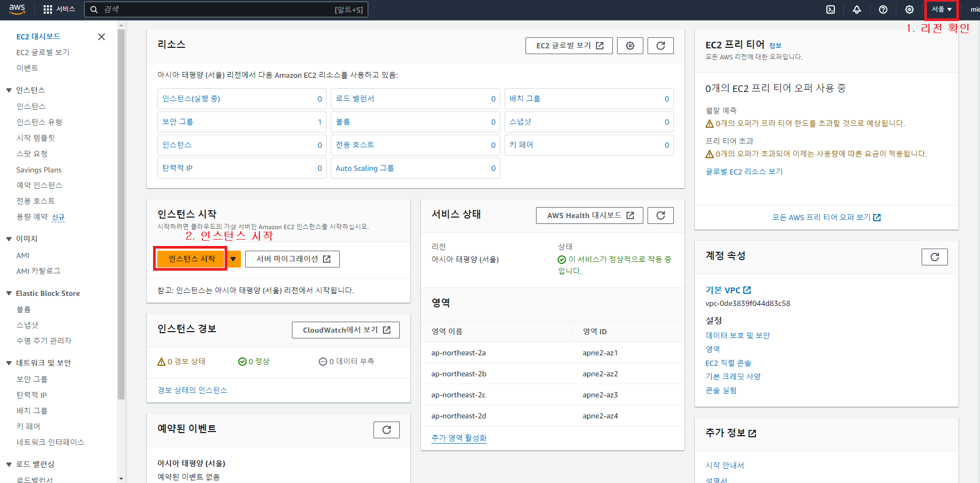Click search magnifier icon in top bar

94,9
